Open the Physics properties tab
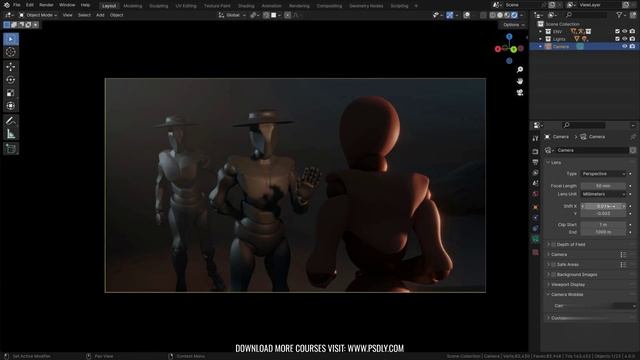The image size is (640, 360). pyautogui.click(x=536, y=218)
